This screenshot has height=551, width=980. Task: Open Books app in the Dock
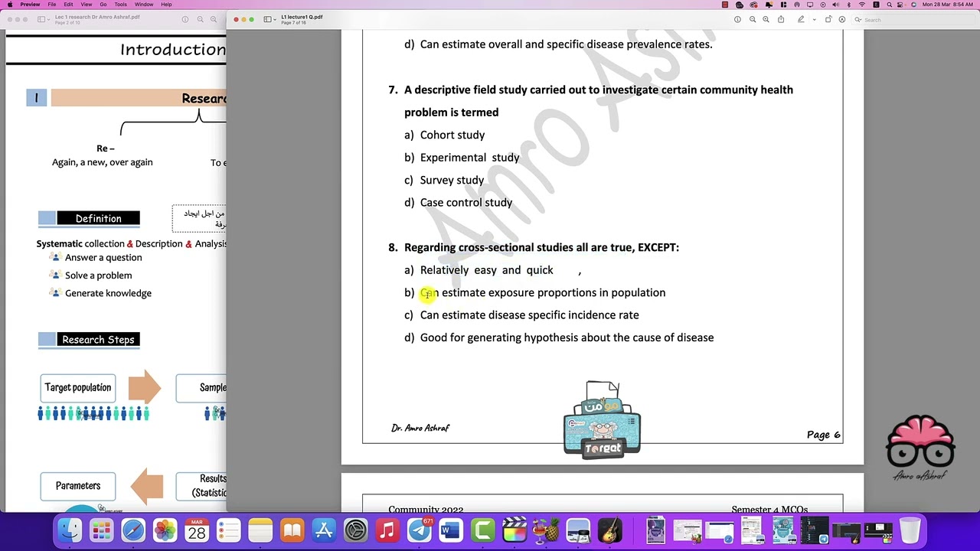292,530
